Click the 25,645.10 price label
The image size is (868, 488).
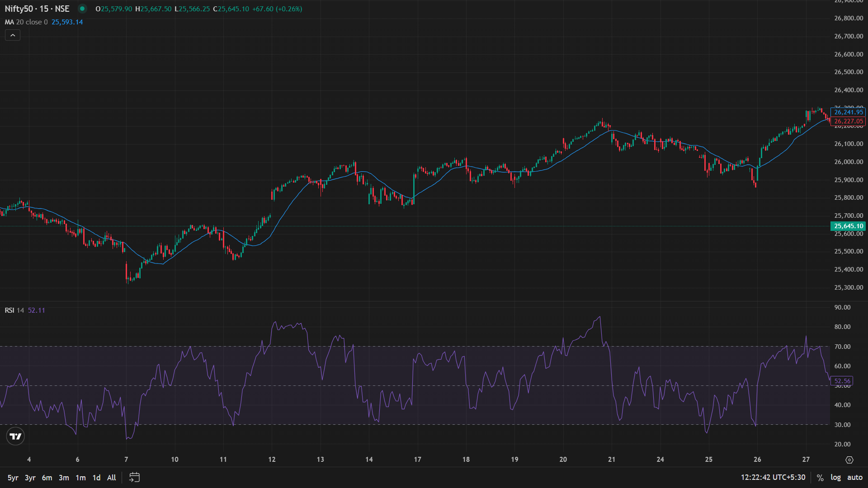pyautogui.click(x=848, y=226)
